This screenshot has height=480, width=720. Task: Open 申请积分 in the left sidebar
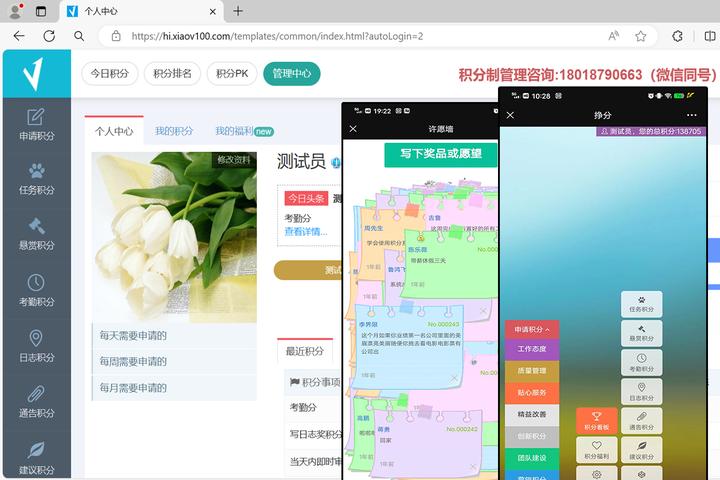37,124
